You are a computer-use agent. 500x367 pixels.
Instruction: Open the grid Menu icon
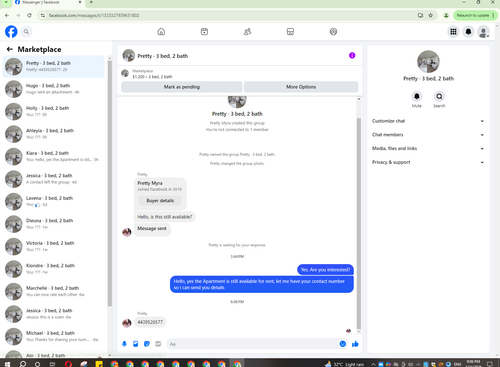pos(453,32)
